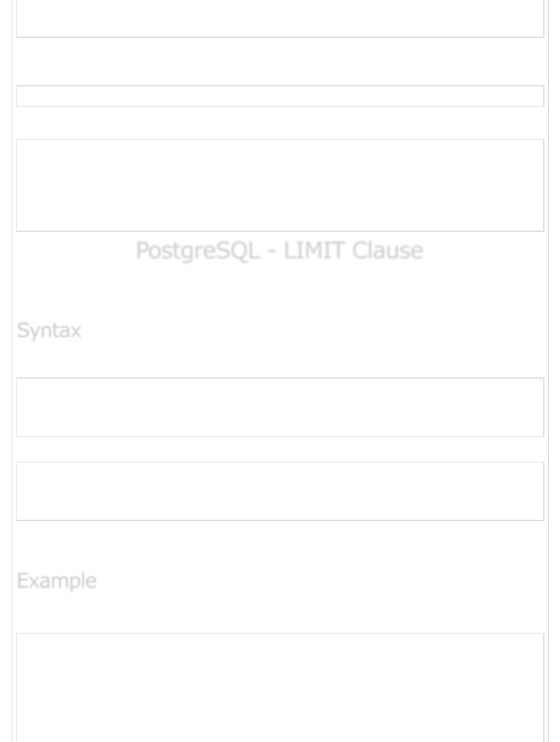560x742 pixels.
Task: Focus the tall box just above "PostgreSQL - LIMIT Clause"
Action: coord(280,185)
